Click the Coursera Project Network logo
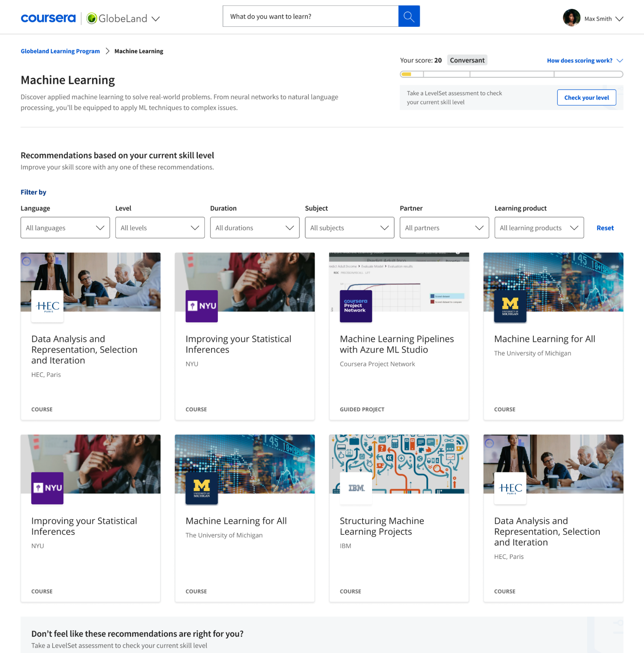The height and width of the screenshot is (653, 644). 355,306
